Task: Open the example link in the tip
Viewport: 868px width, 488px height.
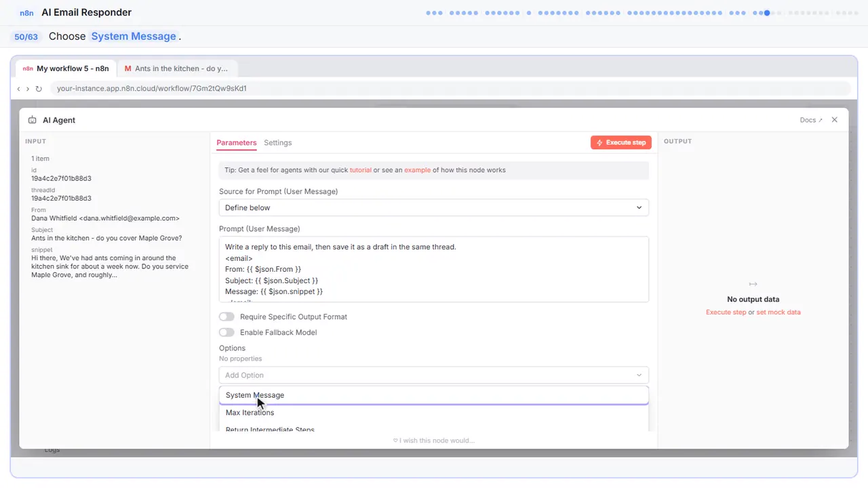Action: (417, 170)
